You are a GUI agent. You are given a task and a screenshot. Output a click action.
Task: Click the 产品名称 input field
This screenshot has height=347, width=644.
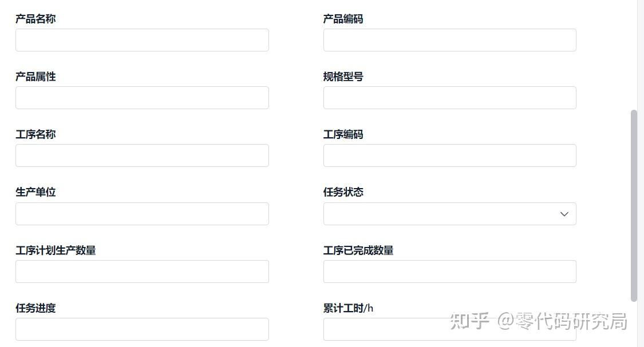click(142, 40)
